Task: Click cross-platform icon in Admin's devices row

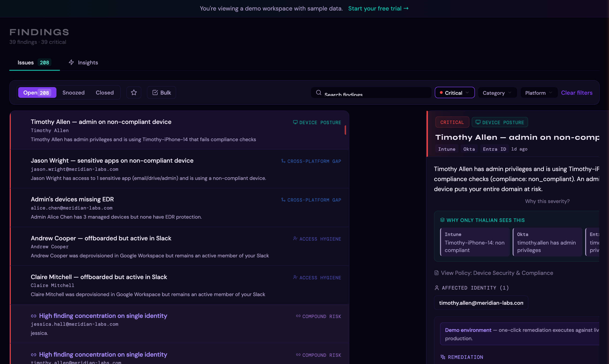Action: (283, 200)
